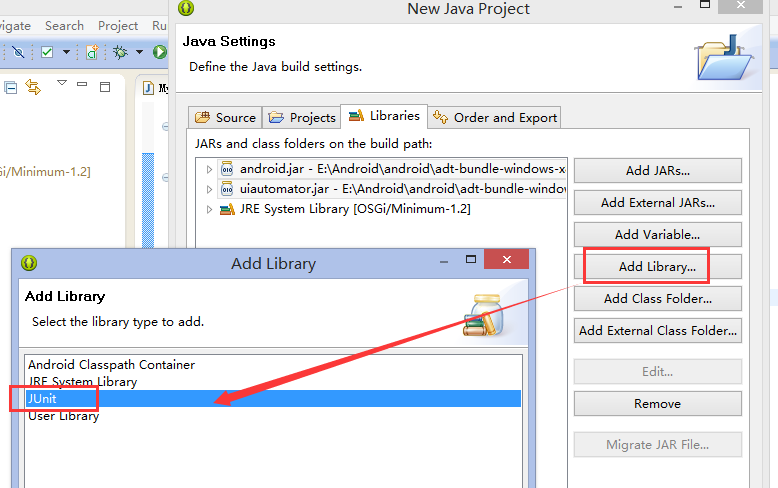Maximize the Add Library dialog
The height and width of the screenshot is (488, 778).
click(x=471, y=259)
